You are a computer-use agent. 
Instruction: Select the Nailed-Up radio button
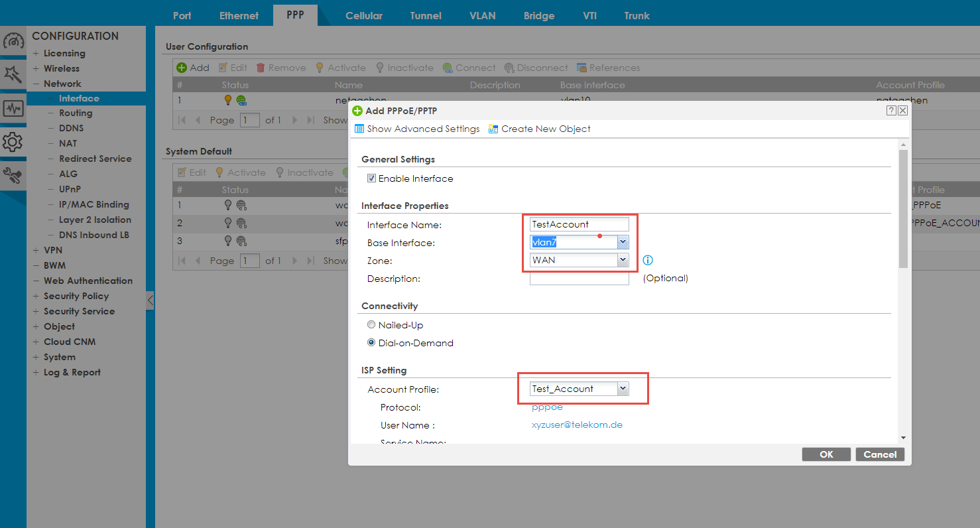[371, 325]
